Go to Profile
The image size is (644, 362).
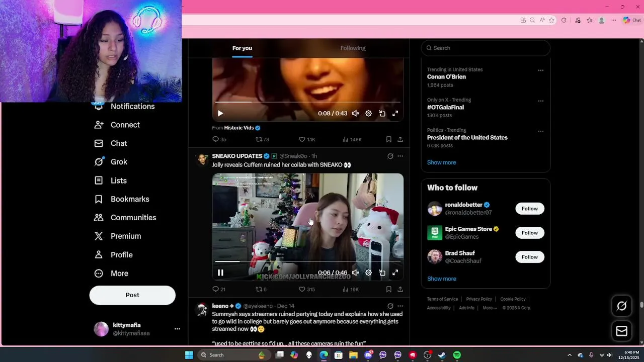coord(113,255)
